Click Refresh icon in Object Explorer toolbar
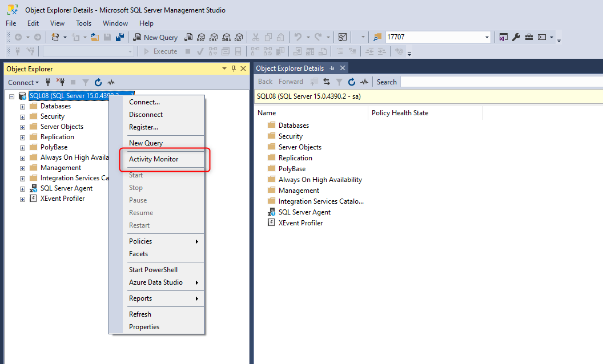The image size is (603, 364). [98, 82]
